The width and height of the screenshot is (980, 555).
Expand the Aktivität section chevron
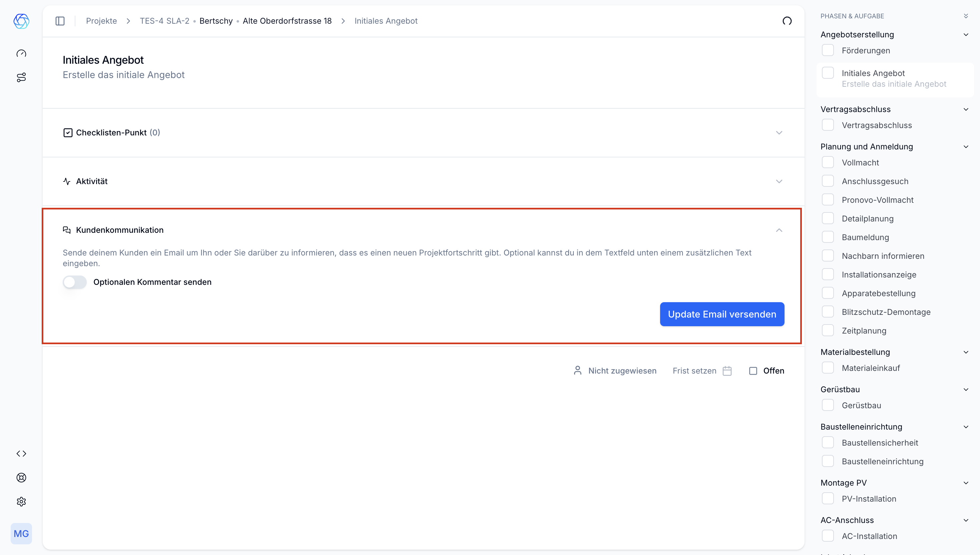[779, 181]
